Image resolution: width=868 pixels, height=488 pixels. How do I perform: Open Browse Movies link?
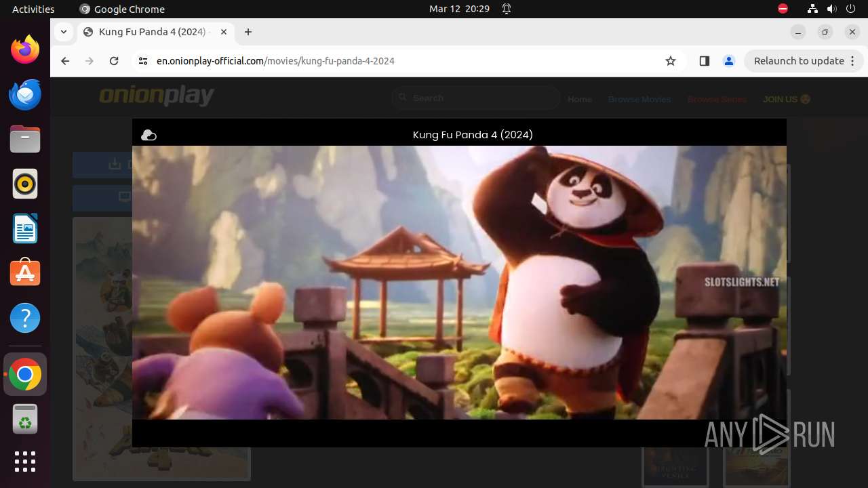(x=639, y=99)
